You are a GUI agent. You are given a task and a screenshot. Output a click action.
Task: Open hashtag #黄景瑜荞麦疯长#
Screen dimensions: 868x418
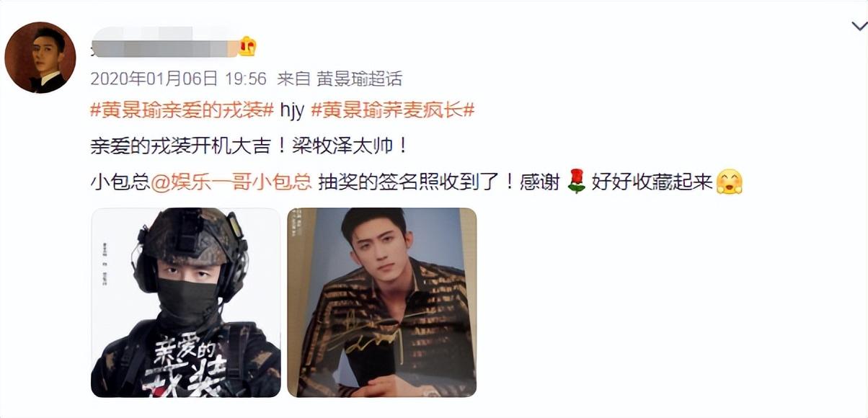(392, 111)
